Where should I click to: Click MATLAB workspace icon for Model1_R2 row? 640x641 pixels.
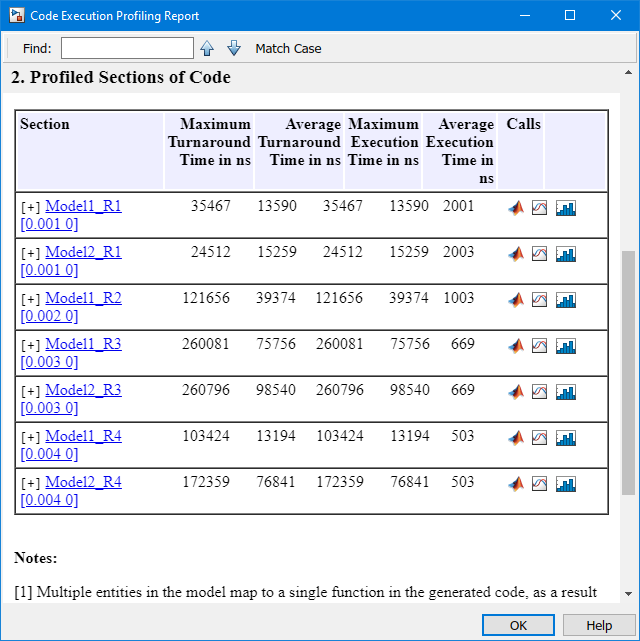516,300
